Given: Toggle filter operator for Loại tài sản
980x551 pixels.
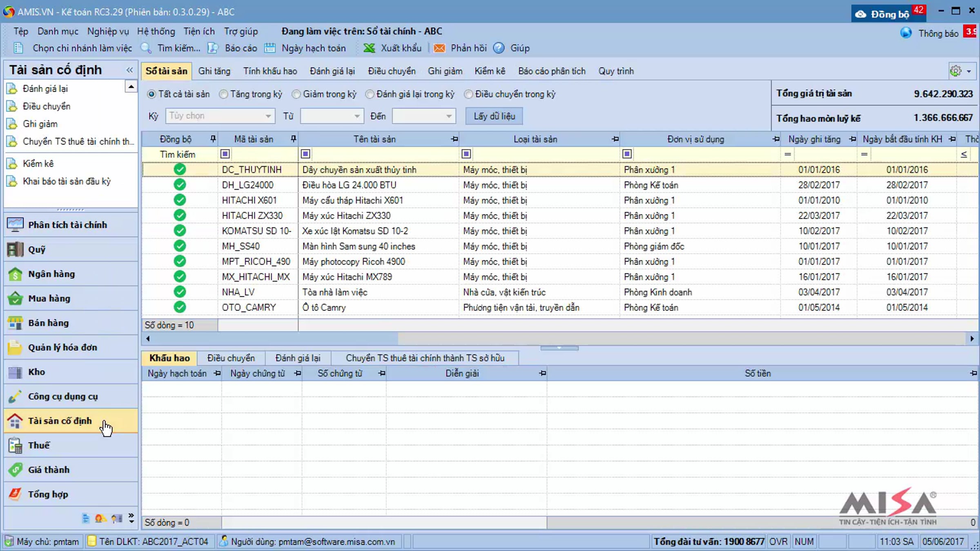Looking at the screenshot, I should point(466,154).
